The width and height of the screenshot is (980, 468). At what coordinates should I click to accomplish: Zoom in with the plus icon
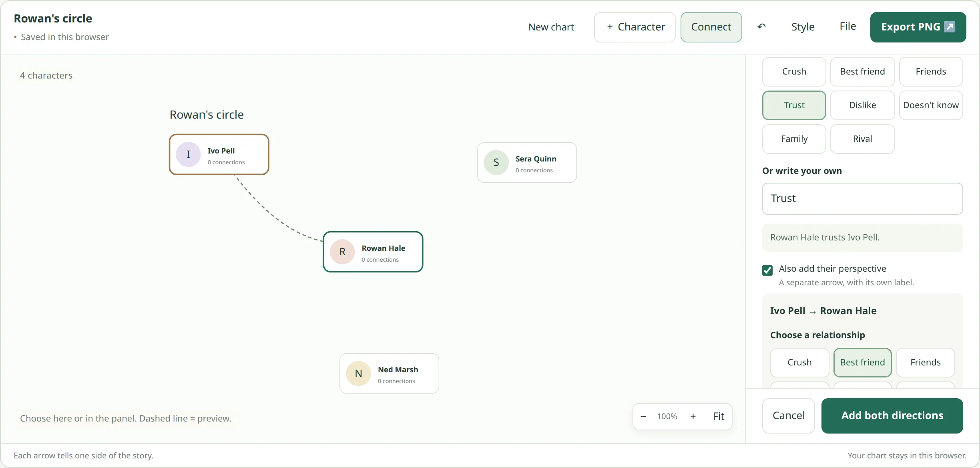693,416
